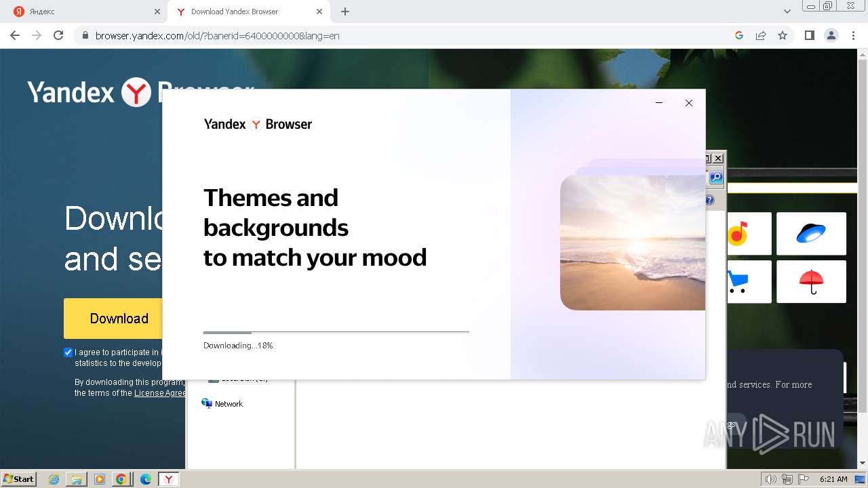Launch Internet Explorer from the taskbar
Image resolution: width=868 pixels, height=488 pixels.
(54, 479)
